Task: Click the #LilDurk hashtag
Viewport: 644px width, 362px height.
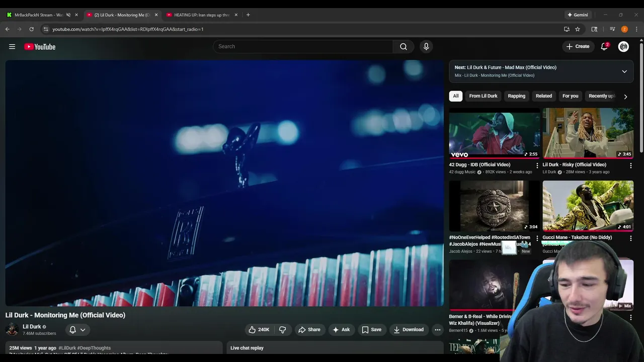Action: point(67,348)
